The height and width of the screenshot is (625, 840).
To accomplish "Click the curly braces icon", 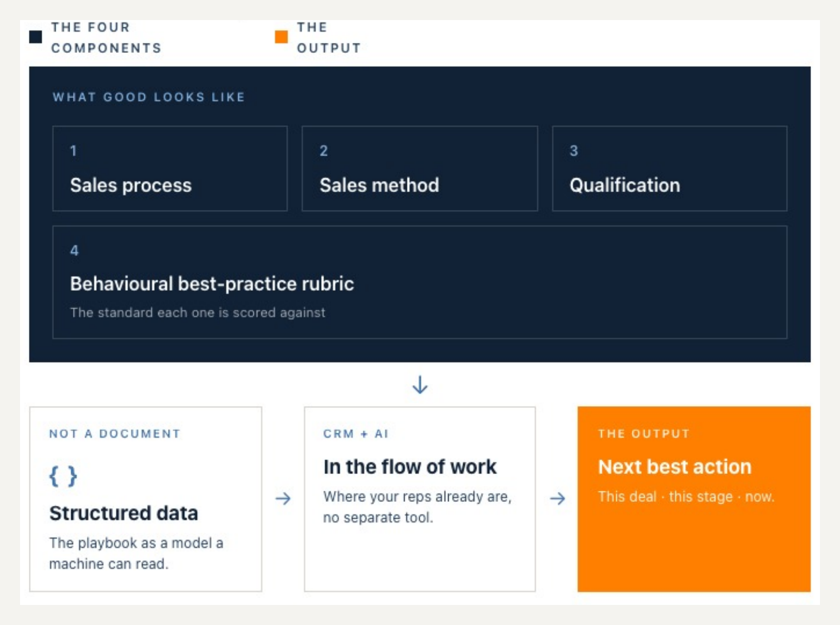I will (x=63, y=476).
